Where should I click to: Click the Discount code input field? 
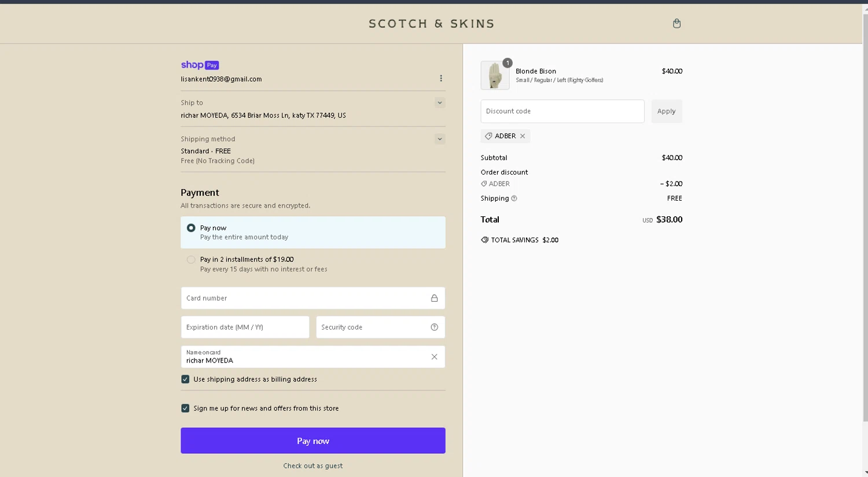(x=562, y=111)
